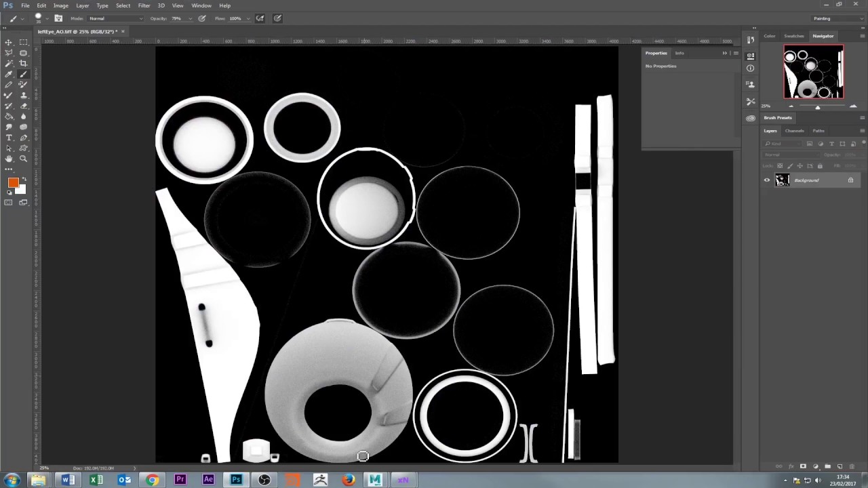Screen dimensions: 868x488
Task: Select the Eyedropper tool
Action: pos(9,74)
